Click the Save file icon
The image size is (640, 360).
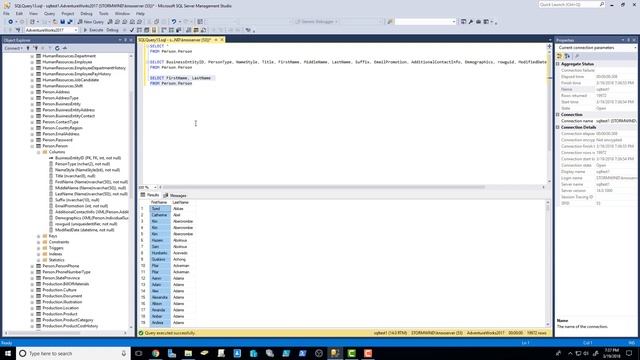pos(62,22)
